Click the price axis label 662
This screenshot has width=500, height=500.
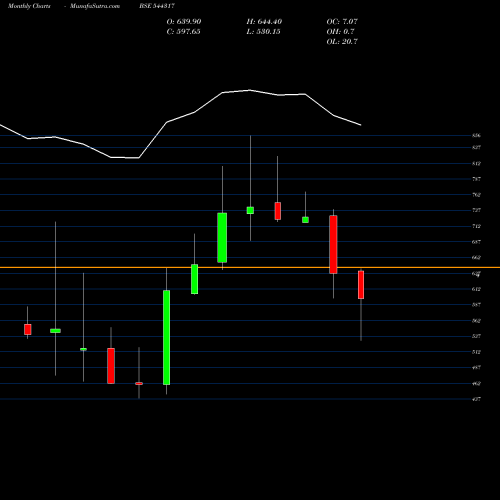point(476,258)
